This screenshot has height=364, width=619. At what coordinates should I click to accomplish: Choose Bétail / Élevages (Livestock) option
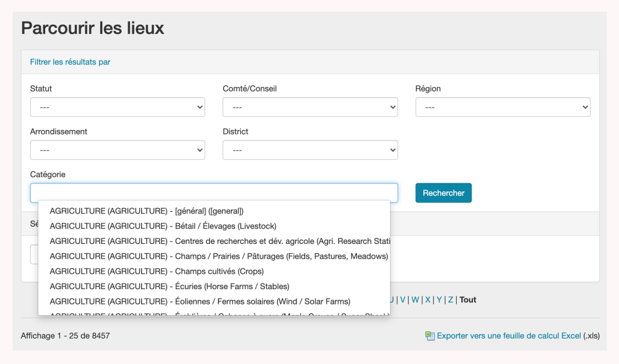coord(163,226)
